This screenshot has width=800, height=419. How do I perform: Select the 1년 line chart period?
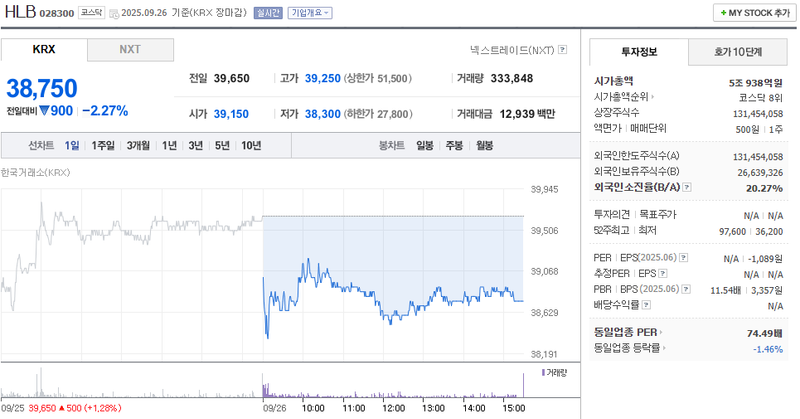tap(169, 145)
